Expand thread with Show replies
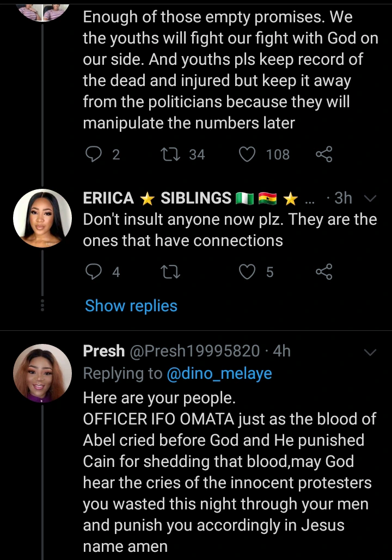 click(x=131, y=306)
